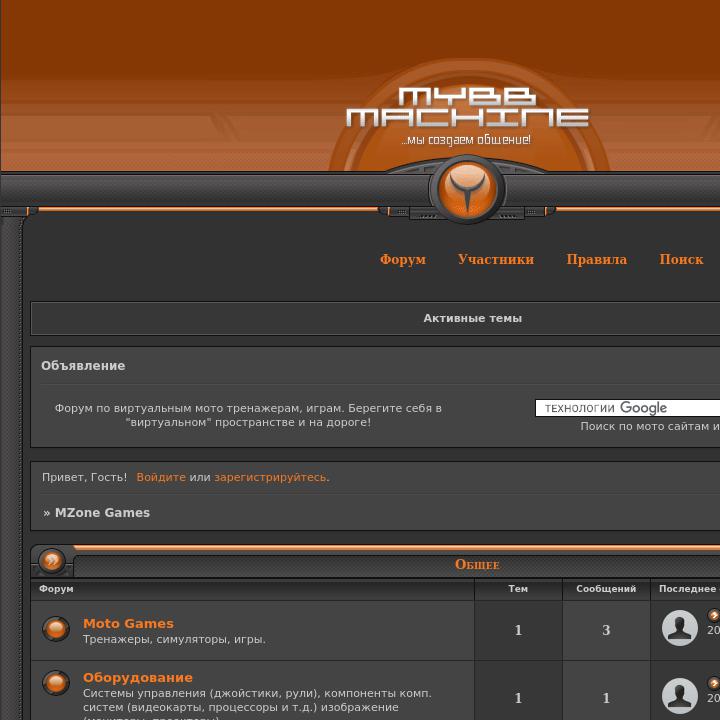Click the last post arrow icon in Оборудование row
Viewport: 720px width, 720px height.
714,683
